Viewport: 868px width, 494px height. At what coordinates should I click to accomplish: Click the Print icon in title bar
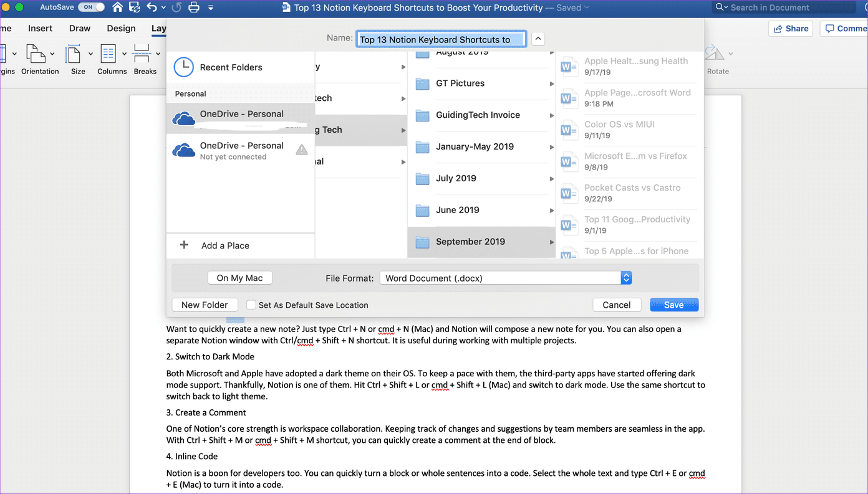[194, 7]
